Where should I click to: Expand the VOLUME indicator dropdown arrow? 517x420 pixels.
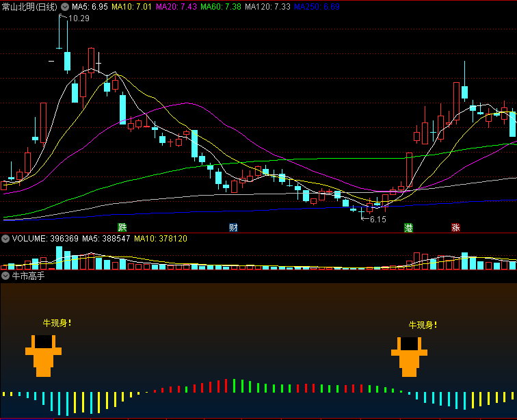(5, 239)
